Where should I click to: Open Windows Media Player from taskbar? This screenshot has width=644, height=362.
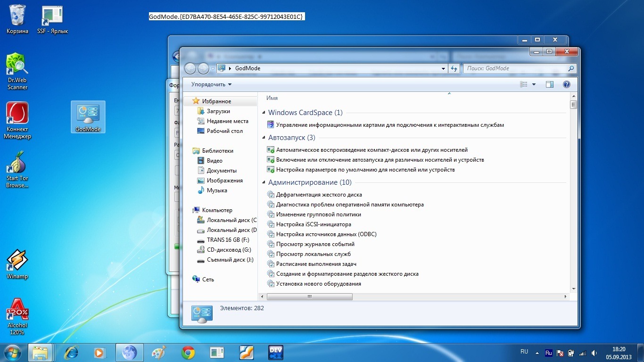pos(99,353)
